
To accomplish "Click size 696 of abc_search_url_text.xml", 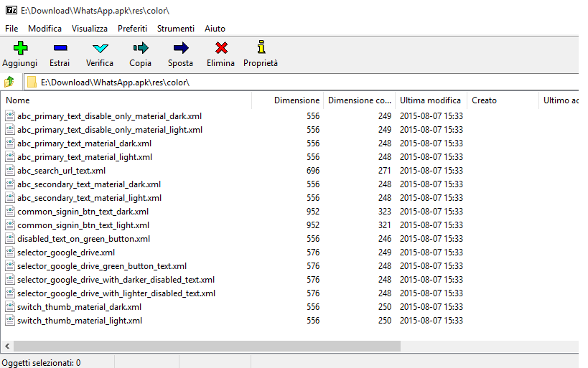I will point(313,171).
